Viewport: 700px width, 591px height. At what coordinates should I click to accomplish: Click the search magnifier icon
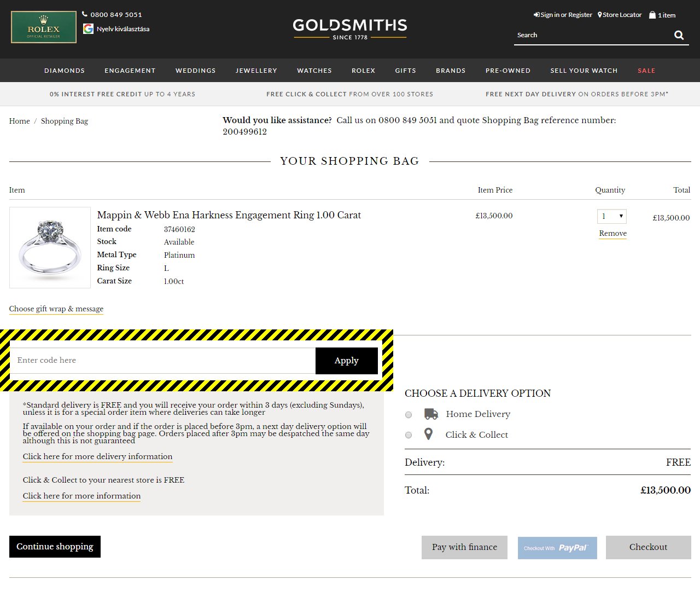click(x=679, y=35)
